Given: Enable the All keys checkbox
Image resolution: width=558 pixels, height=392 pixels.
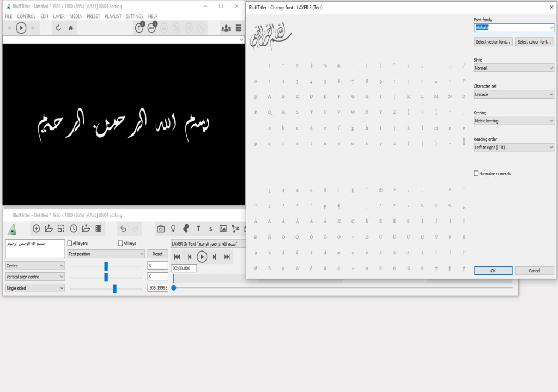Looking at the screenshot, I should click(x=120, y=243).
